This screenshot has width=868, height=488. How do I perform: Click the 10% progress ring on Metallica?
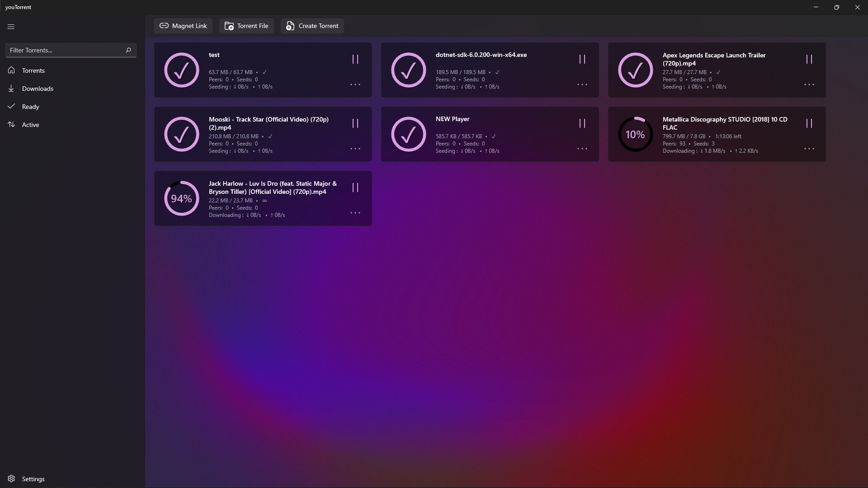[635, 134]
